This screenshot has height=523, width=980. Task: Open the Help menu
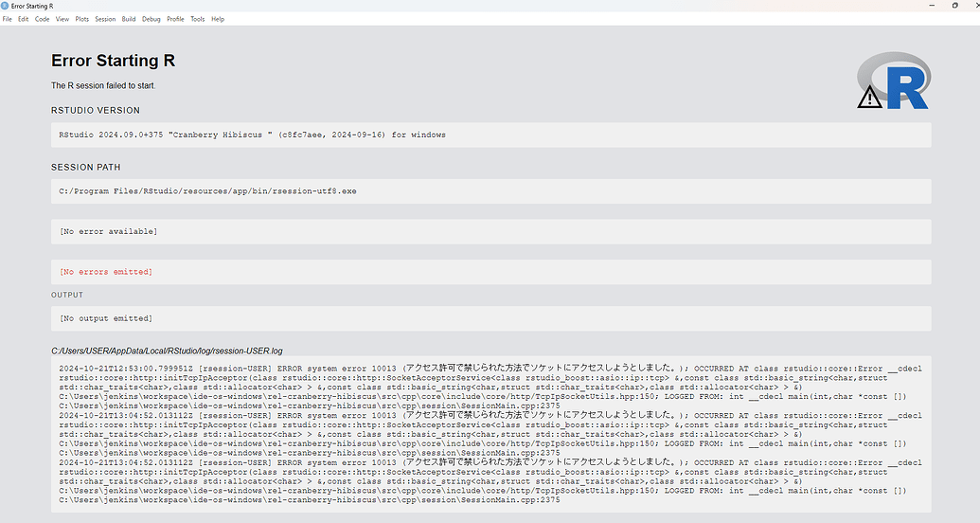point(218,19)
